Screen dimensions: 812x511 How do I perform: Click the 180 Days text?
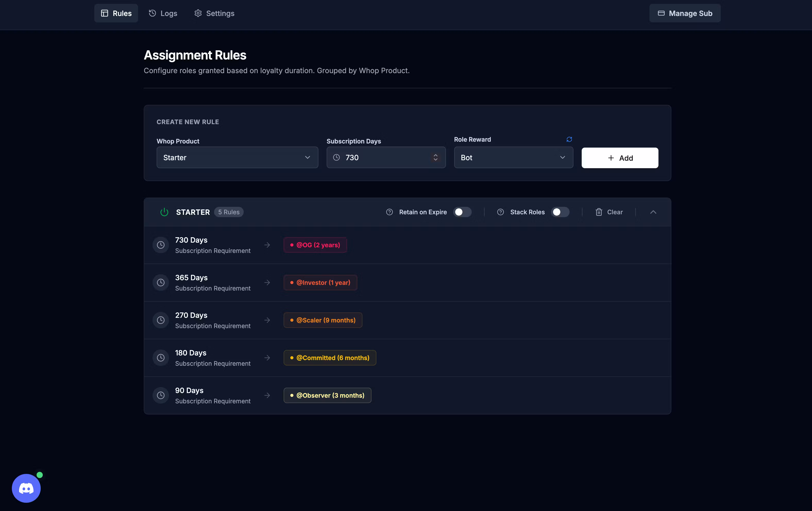[x=191, y=353]
